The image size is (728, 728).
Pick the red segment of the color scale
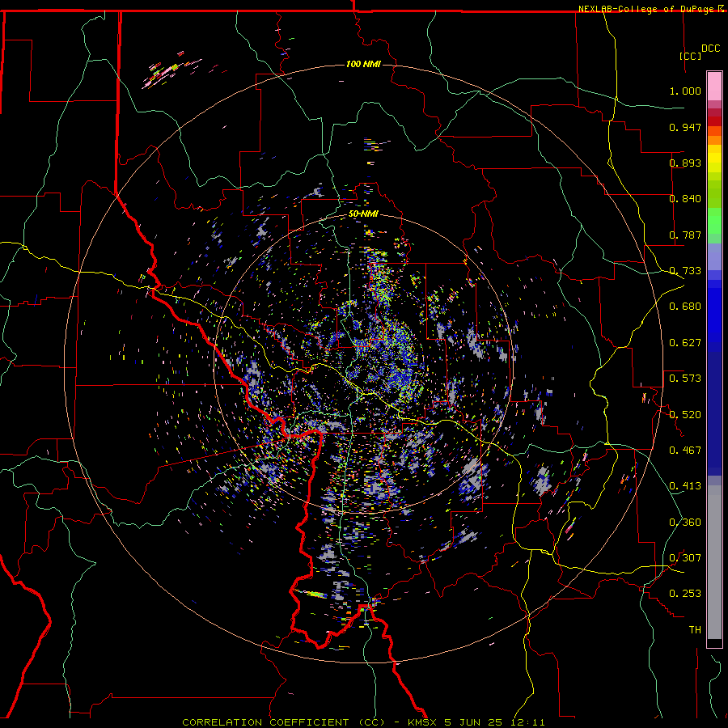[x=714, y=121]
